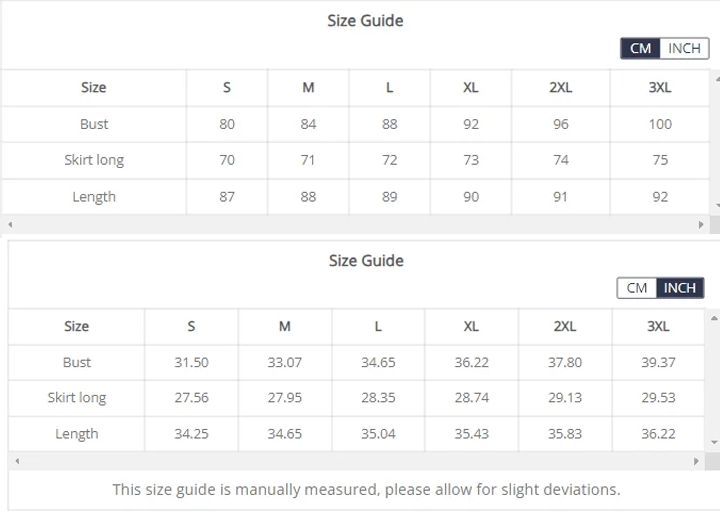Select CM in the top size guide

pyautogui.click(x=640, y=48)
